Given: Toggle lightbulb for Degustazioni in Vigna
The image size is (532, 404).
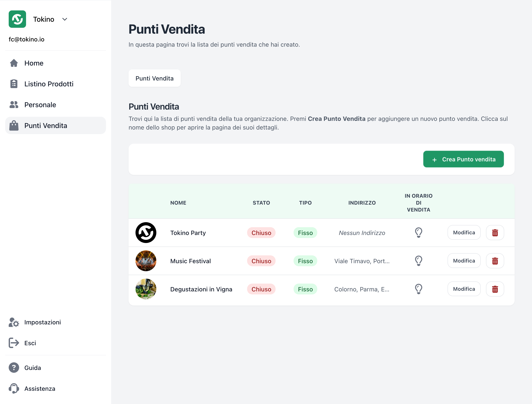Looking at the screenshot, I should click(418, 289).
